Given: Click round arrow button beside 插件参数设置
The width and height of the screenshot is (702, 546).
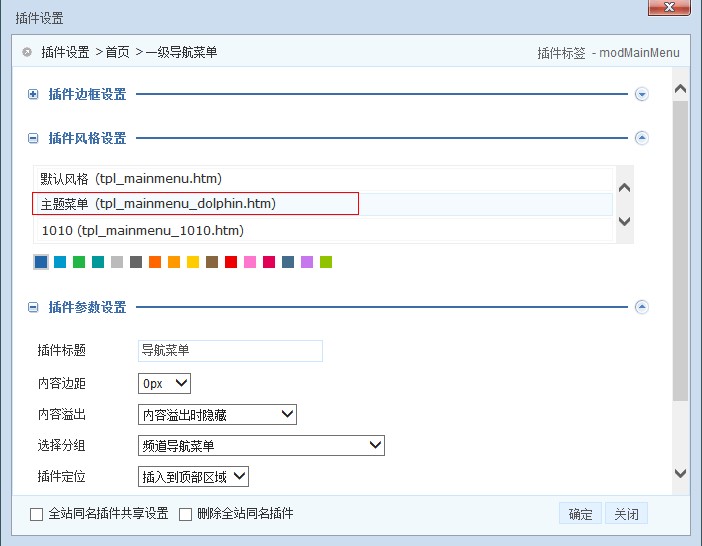Looking at the screenshot, I should tap(642, 308).
